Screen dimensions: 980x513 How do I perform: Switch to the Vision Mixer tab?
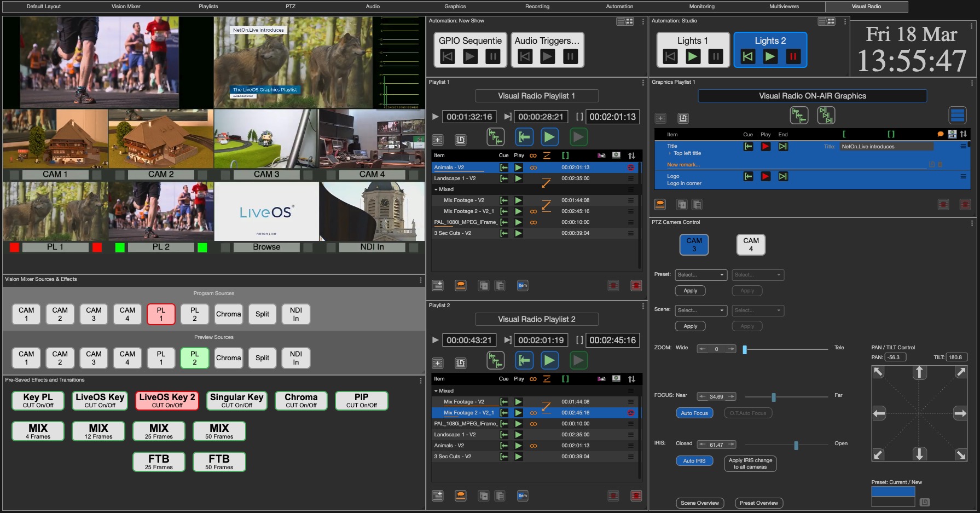click(x=126, y=7)
